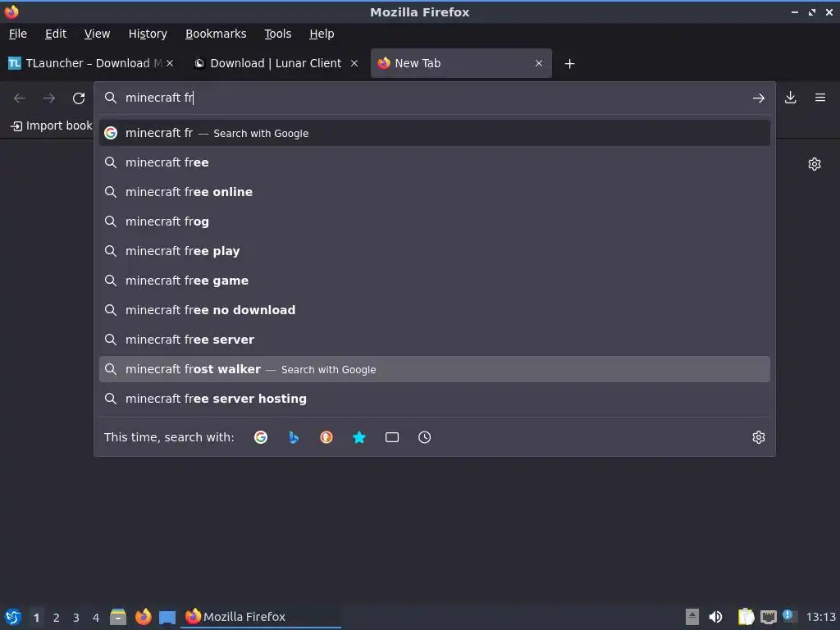Viewport: 840px width, 630px height.
Task: Reload the current page
Action: (x=79, y=98)
